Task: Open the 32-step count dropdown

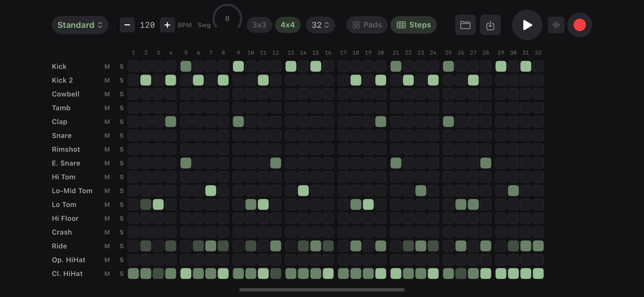Action: [320, 25]
